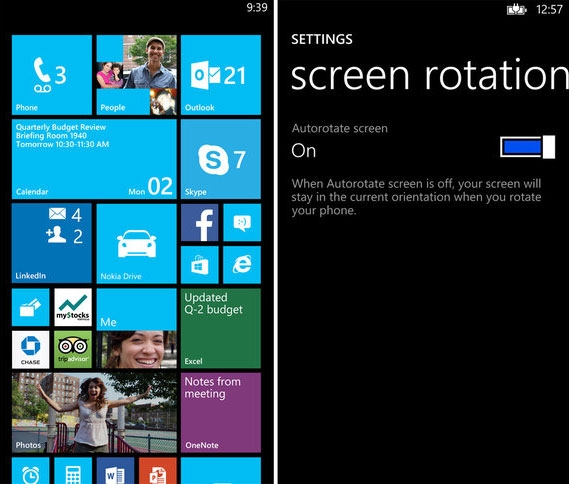This screenshot has width=569, height=484.
Task: Open the LinkedIn notifications tile
Action: [52, 243]
